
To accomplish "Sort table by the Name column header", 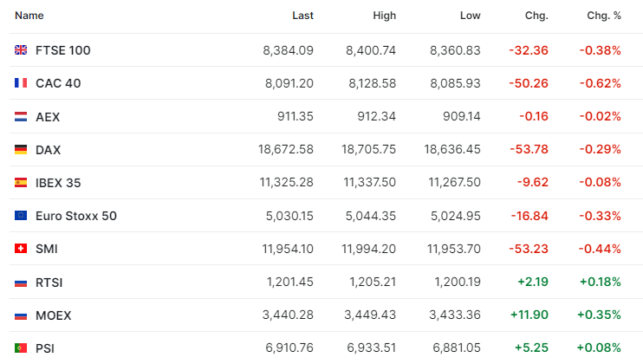I will 29,16.
